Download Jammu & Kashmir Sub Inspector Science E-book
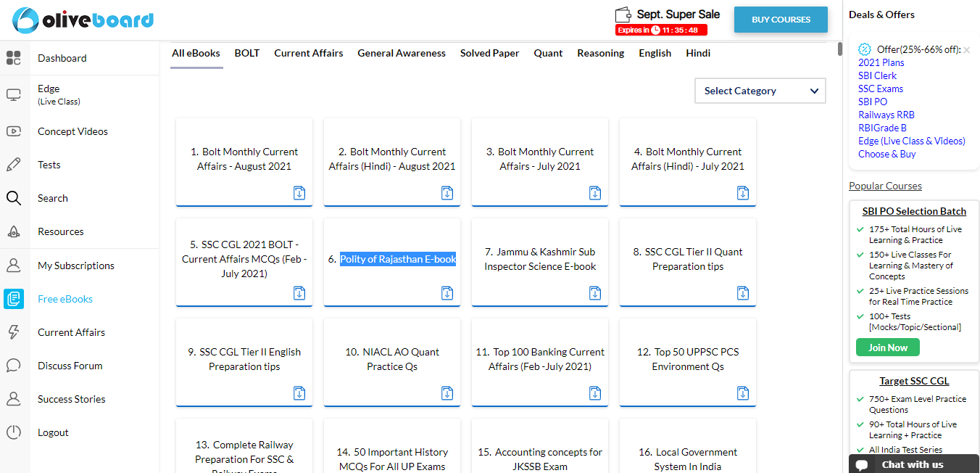 pos(595,293)
